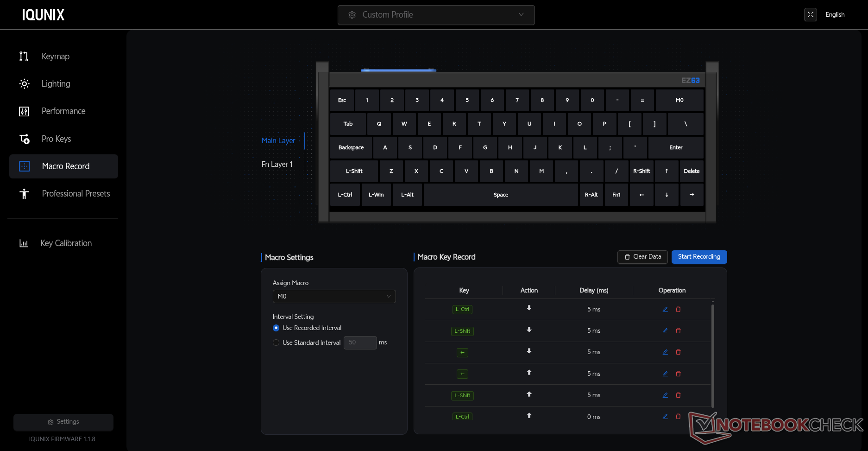The image size is (868, 451).
Task: Select the Delete key on keyboard
Action: point(692,171)
